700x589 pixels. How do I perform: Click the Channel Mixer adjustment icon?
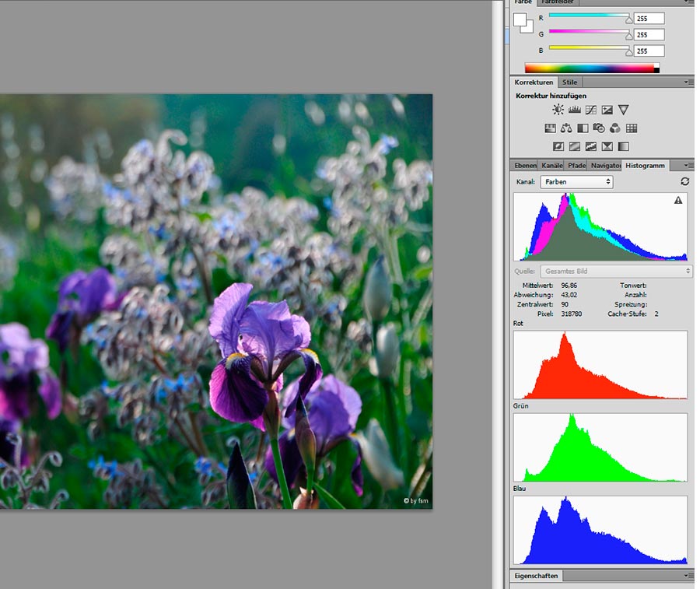point(615,128)
